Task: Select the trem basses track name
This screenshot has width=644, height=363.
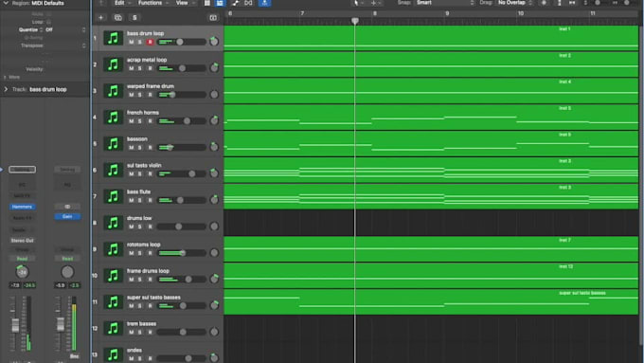Action: point(141,323)
